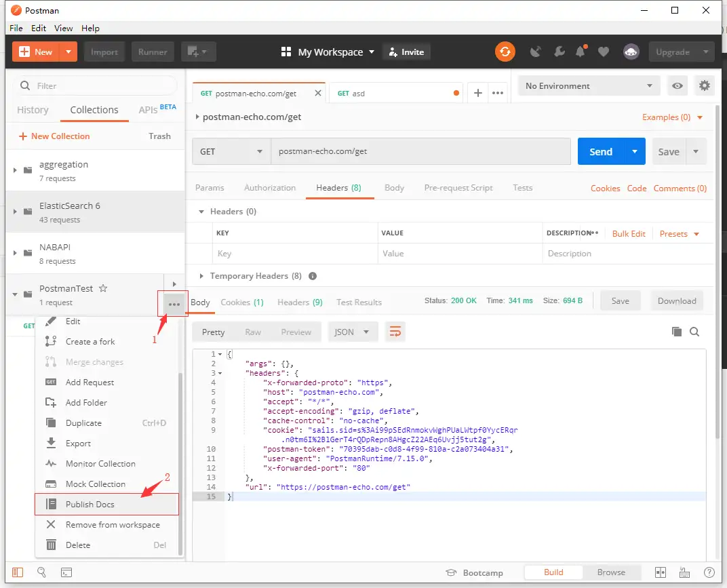Open settings wrench icon in header
The width and height of the screenshot is (727, 588).
click(x=559, y=52)
